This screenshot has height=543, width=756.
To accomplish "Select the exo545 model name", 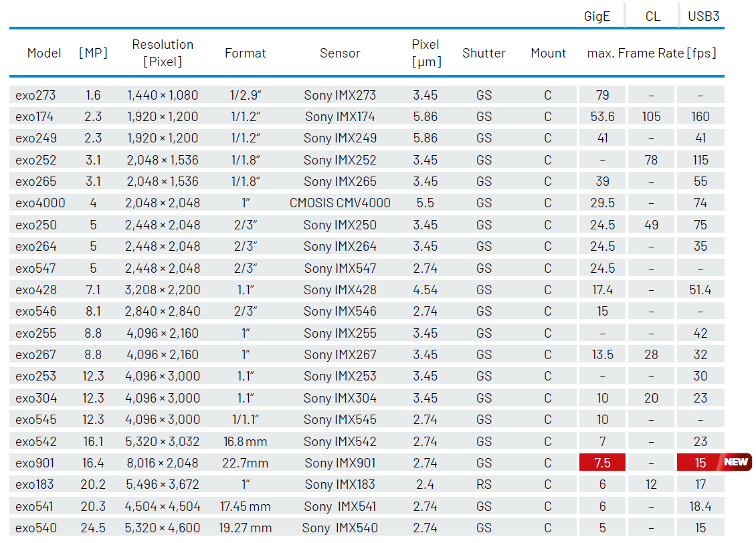I will tap(35, 419).
